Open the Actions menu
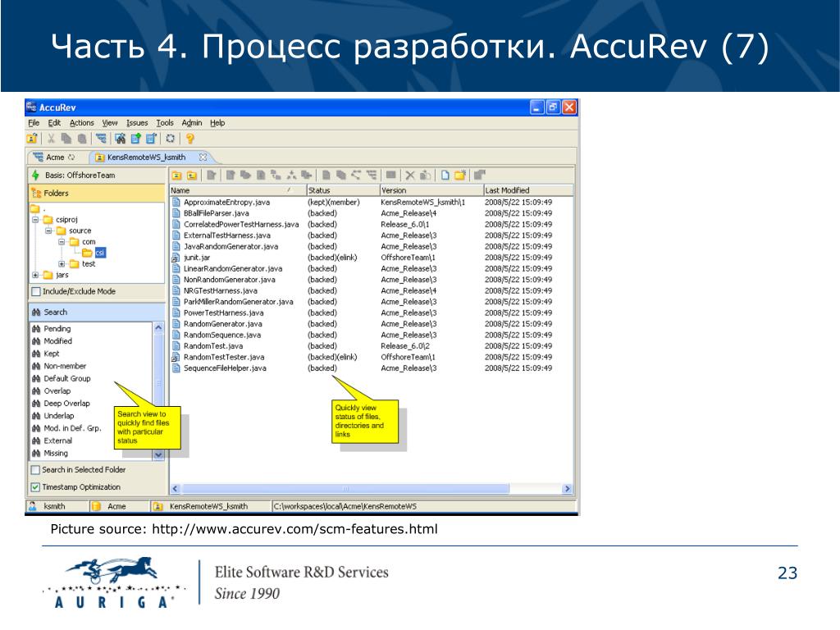Viewport: 840px width, 630px height. (x=81, y=123)
